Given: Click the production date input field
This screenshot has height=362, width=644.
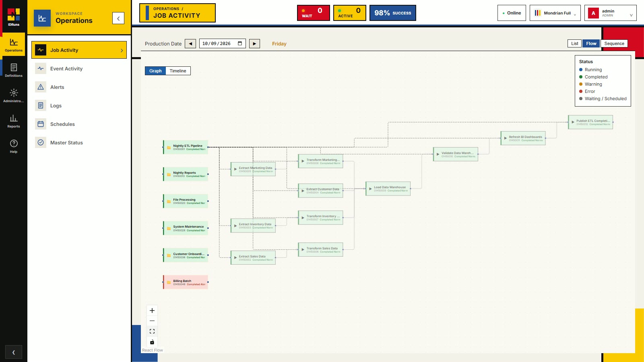Looking at the screenshot, I should 222,43.
